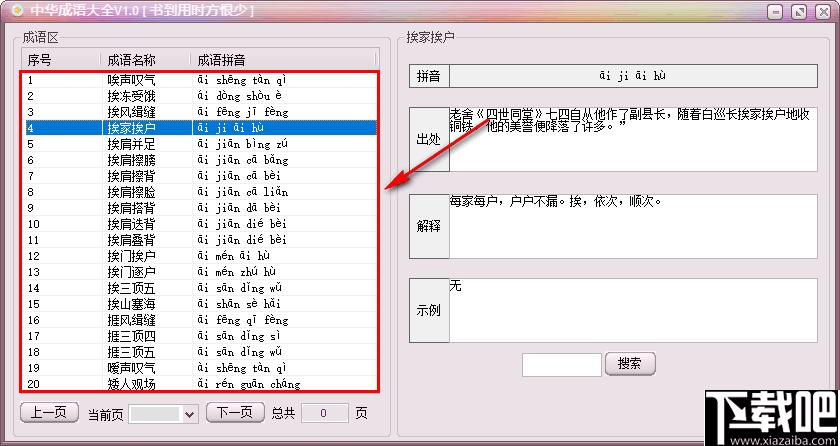Select idiom row 挨三顶五
The image size is (840, 446).
pos(200,288)
